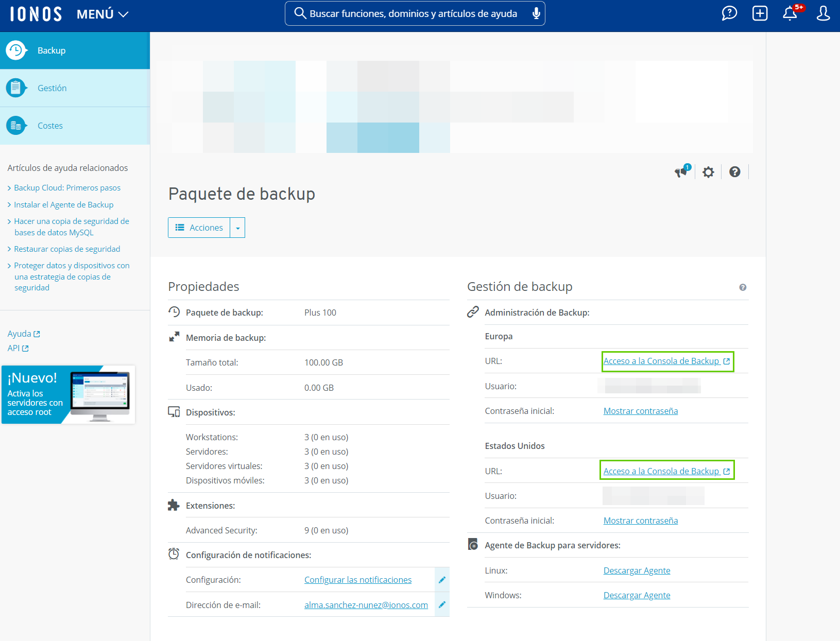Click the '¡Nuevo!' root access servers banner

click(68, 395)
